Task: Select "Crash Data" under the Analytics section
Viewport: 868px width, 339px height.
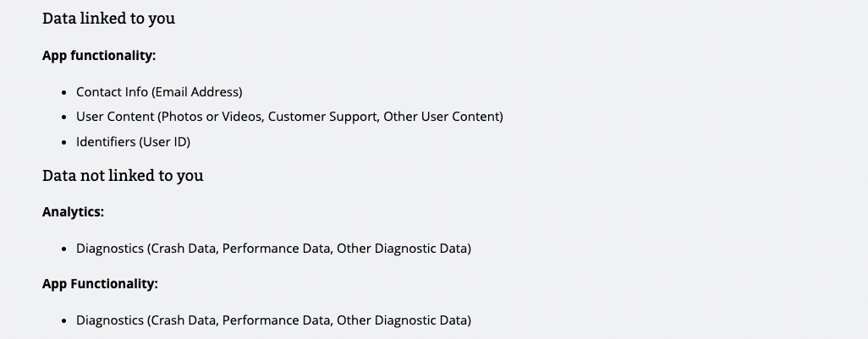Action: [183, 249]
